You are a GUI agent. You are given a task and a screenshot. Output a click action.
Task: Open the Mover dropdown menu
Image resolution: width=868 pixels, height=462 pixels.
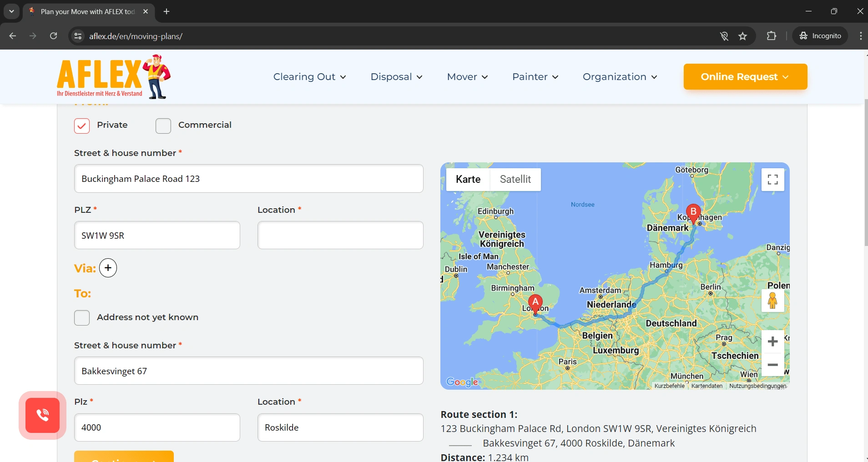tap(467, 77)
